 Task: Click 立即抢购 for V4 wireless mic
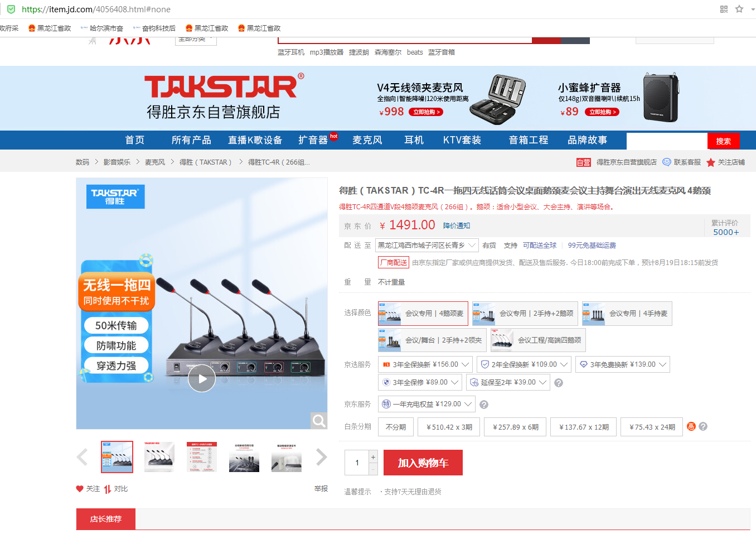(x=426, y=112)
